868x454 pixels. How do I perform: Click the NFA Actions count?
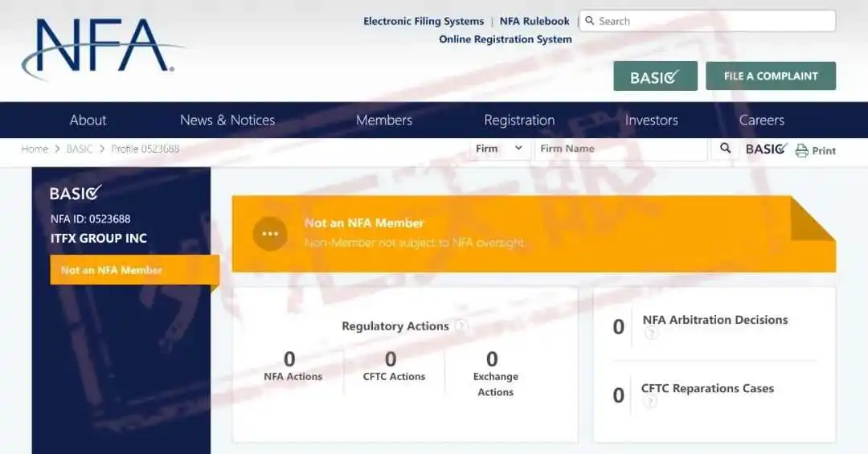(289, 359)
